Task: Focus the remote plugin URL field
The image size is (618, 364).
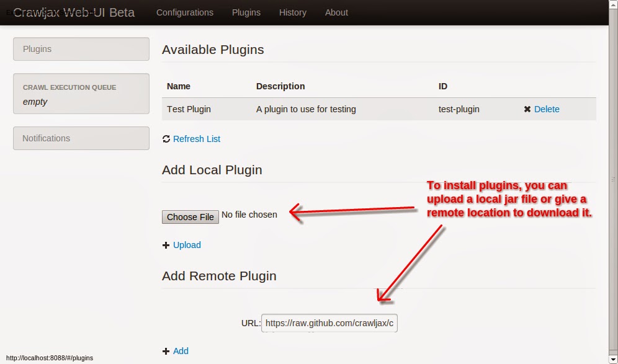Action: [329, 323]
